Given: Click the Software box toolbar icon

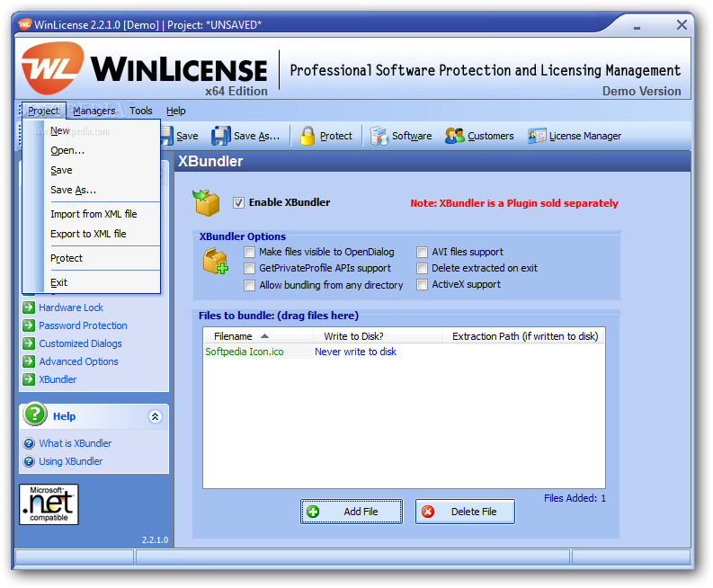Looking at the screenshot, I should coord(379,136).
